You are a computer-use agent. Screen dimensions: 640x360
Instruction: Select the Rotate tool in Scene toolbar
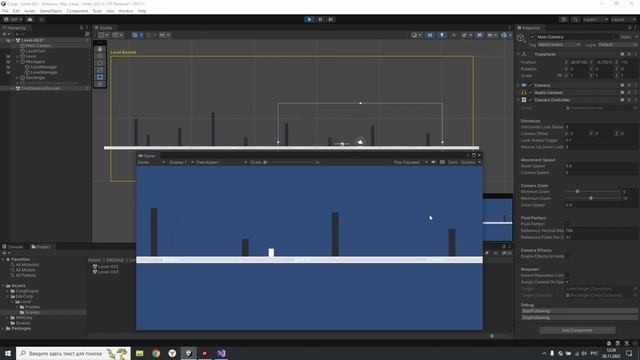click(100, 63)
